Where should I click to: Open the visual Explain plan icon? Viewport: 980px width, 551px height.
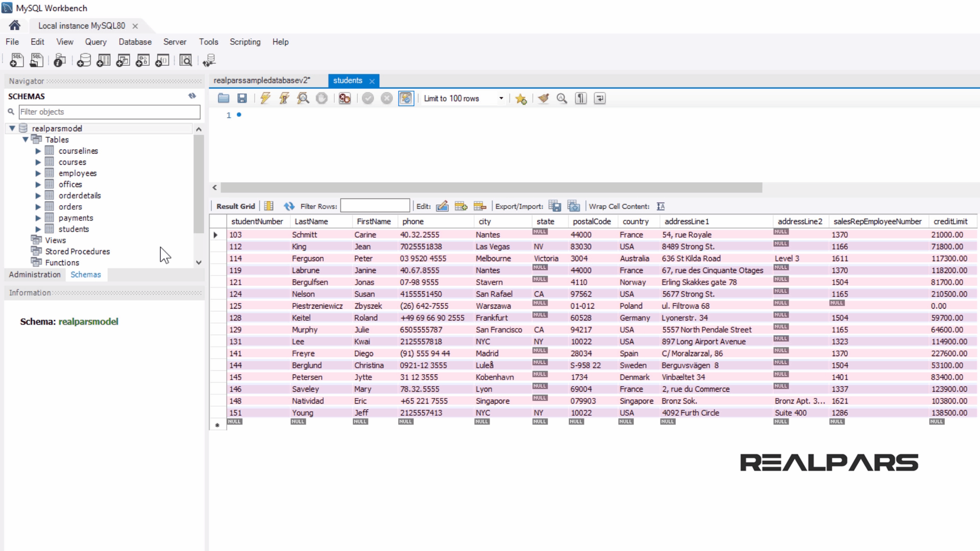(303, 98)
